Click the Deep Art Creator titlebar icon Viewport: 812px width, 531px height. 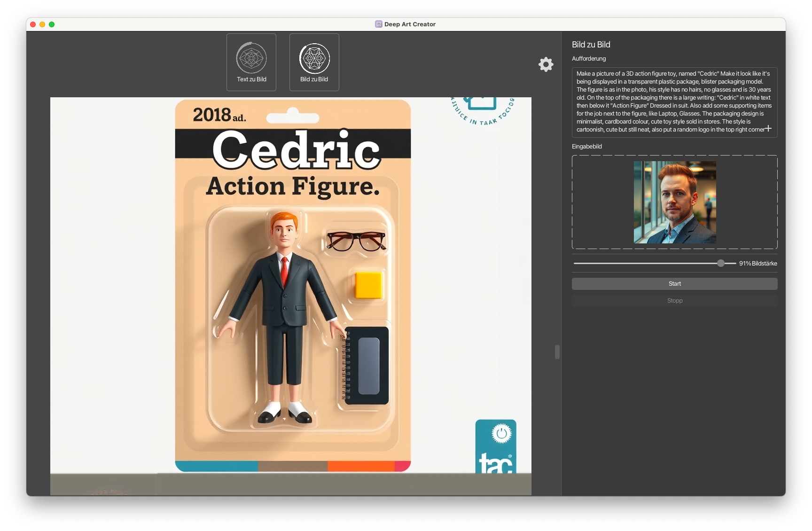378,24
